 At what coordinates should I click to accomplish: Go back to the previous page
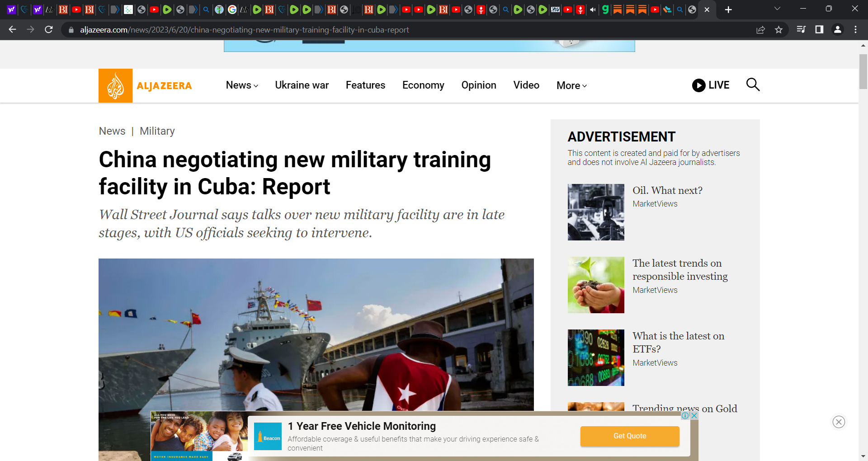tap(12, 29)
